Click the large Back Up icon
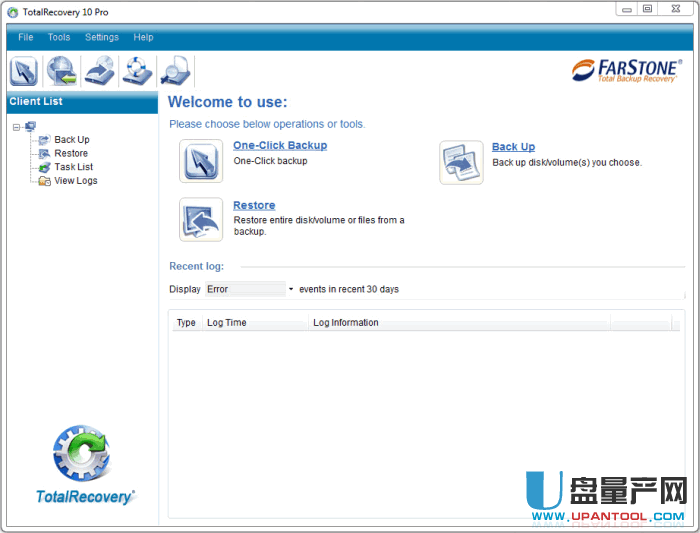 pos(461,162)
